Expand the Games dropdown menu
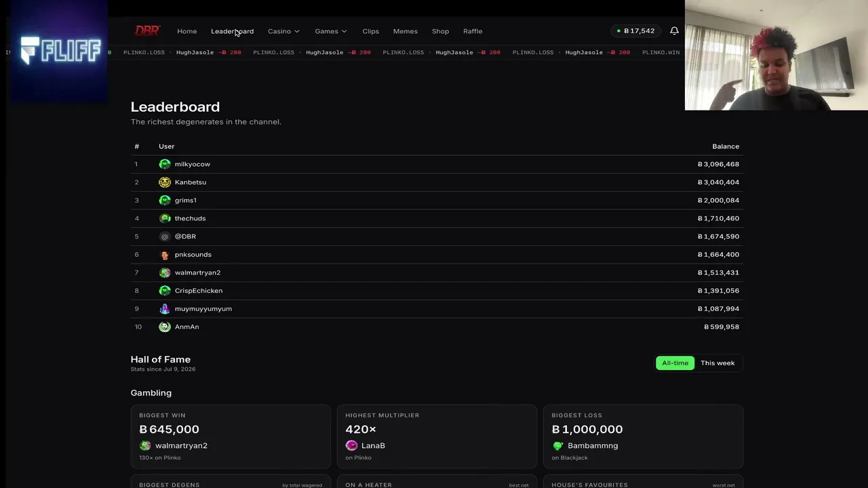Viewport: 868px width, 488px height. pyautogui.click(x=331, y=31)
